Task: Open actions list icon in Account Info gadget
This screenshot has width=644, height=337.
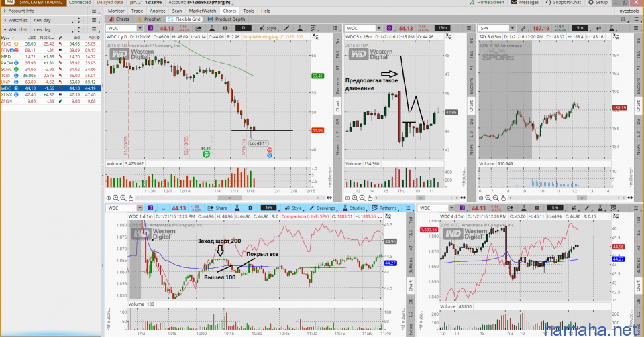Action: pos(94,11)
